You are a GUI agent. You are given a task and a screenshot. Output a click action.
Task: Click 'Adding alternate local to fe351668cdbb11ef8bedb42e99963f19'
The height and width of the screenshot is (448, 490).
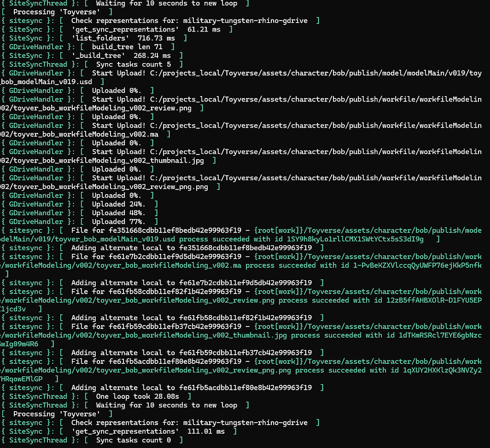click(x=191, y=248)
